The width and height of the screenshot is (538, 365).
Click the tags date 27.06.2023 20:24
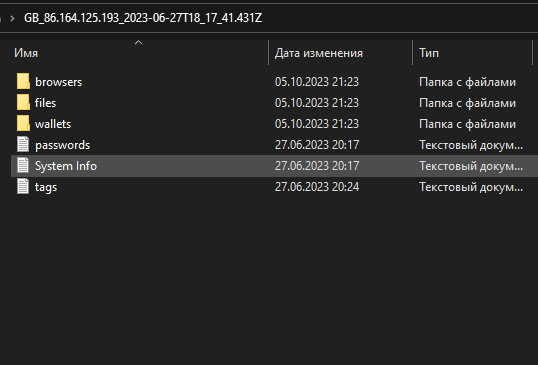[317, 187]
